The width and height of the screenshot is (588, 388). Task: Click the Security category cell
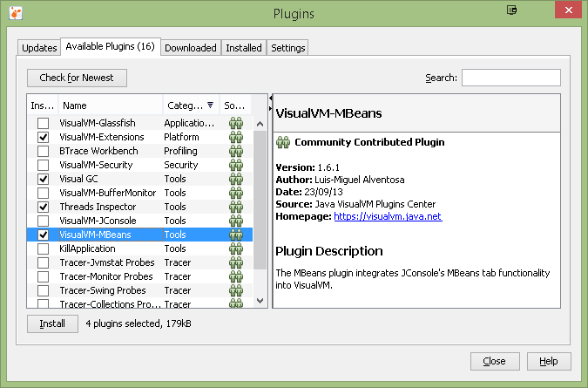pyautogui.click(x=180, y=165)
